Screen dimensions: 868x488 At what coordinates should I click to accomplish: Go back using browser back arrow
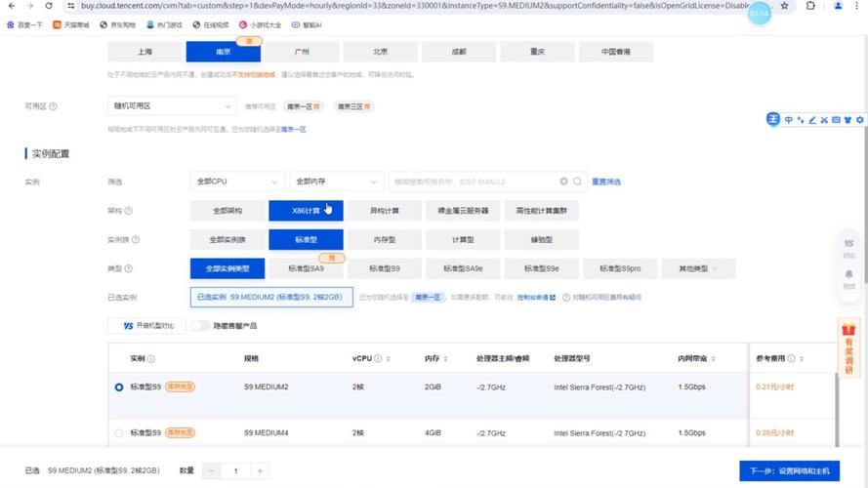tap(12, 6)
